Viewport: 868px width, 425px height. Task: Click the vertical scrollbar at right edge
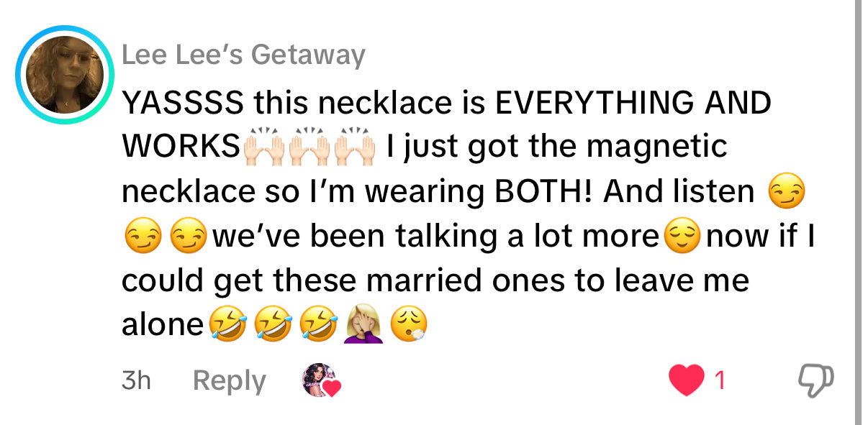858,212
